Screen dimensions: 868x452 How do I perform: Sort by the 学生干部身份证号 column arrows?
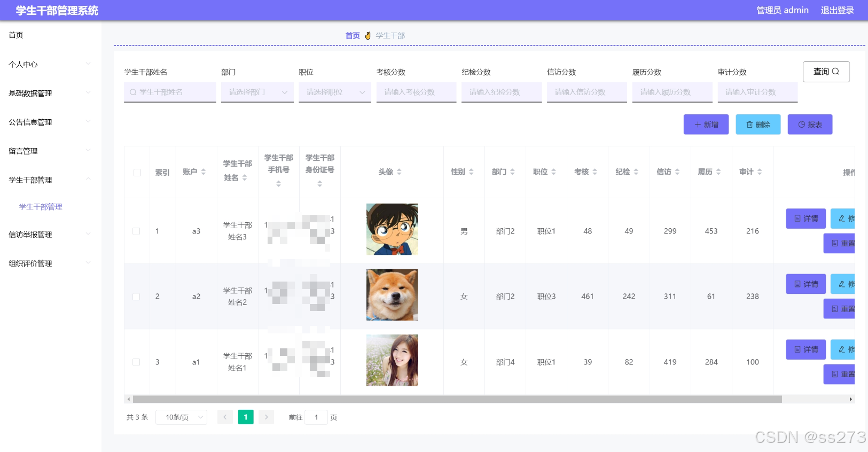(319, 184)
